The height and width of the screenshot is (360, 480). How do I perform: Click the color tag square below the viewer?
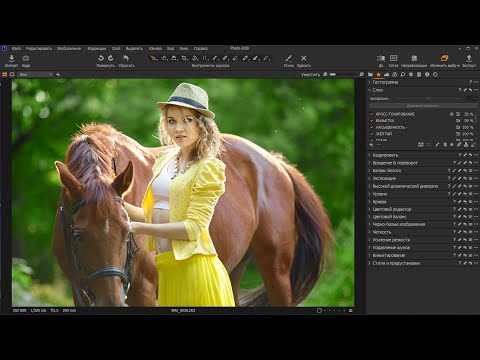pyautogui.click(x=319, y=310)
